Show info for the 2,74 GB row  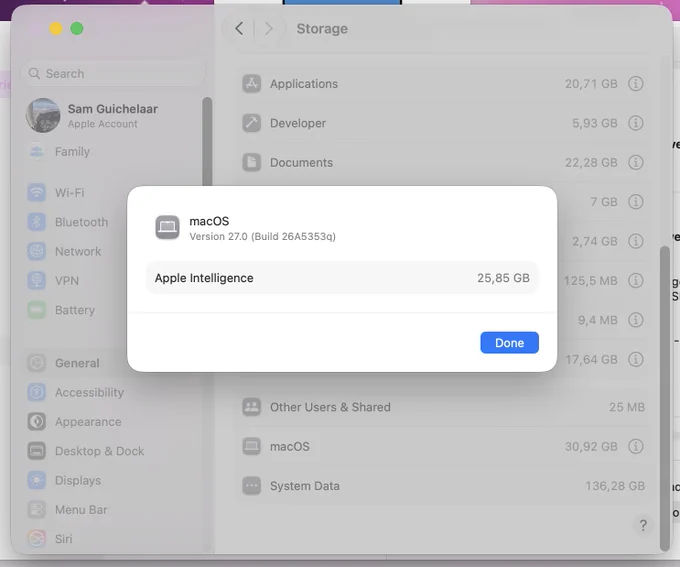[x=636, y=241]
